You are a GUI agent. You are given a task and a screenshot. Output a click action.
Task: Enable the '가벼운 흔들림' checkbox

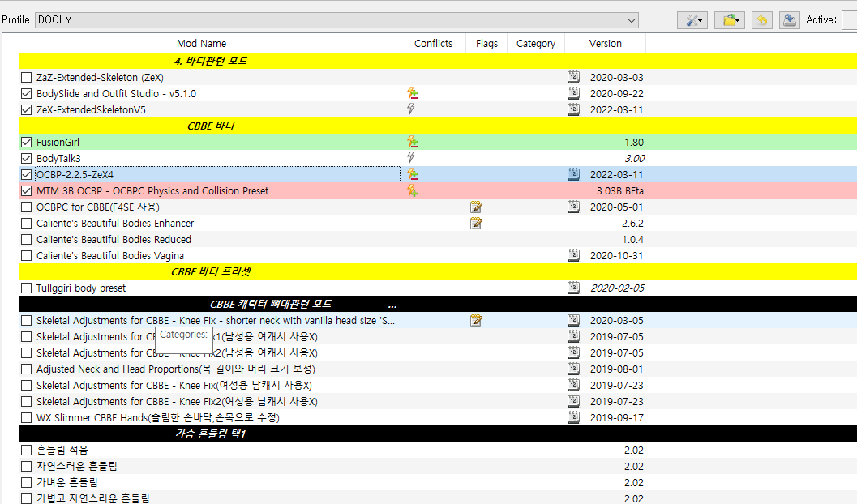coord(26,483)
